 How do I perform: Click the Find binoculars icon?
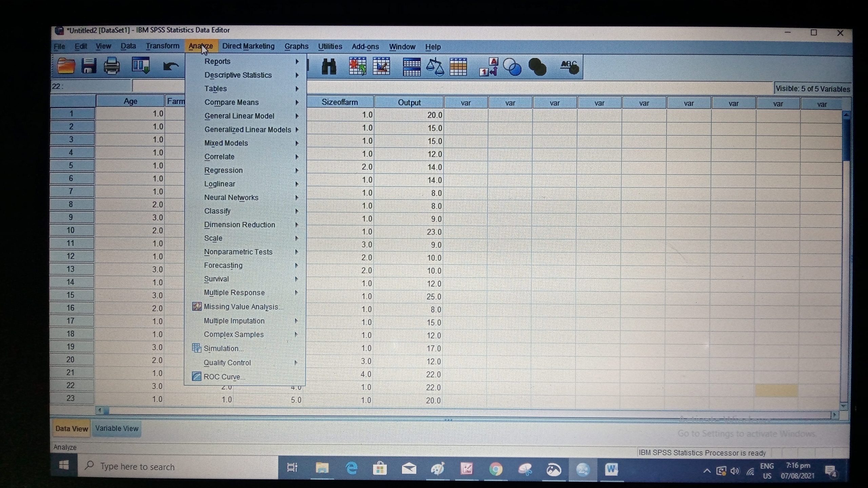[x=328, y=66]
